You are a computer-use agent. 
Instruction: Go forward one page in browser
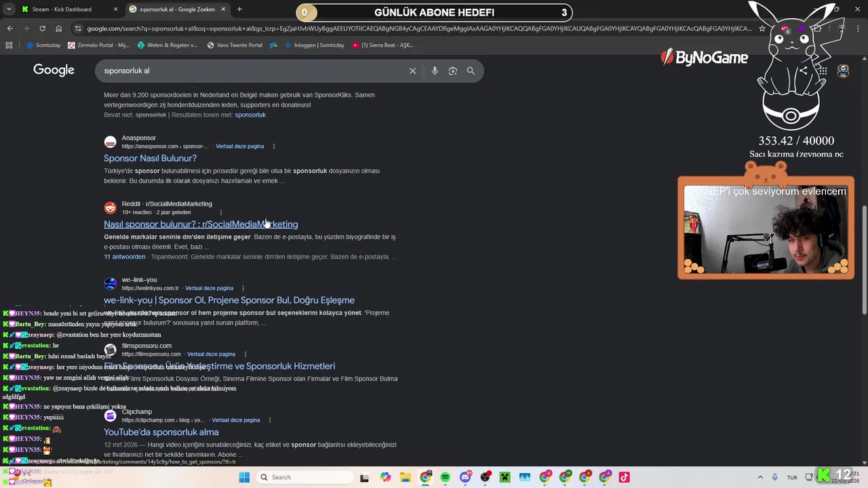coord(26,28)
